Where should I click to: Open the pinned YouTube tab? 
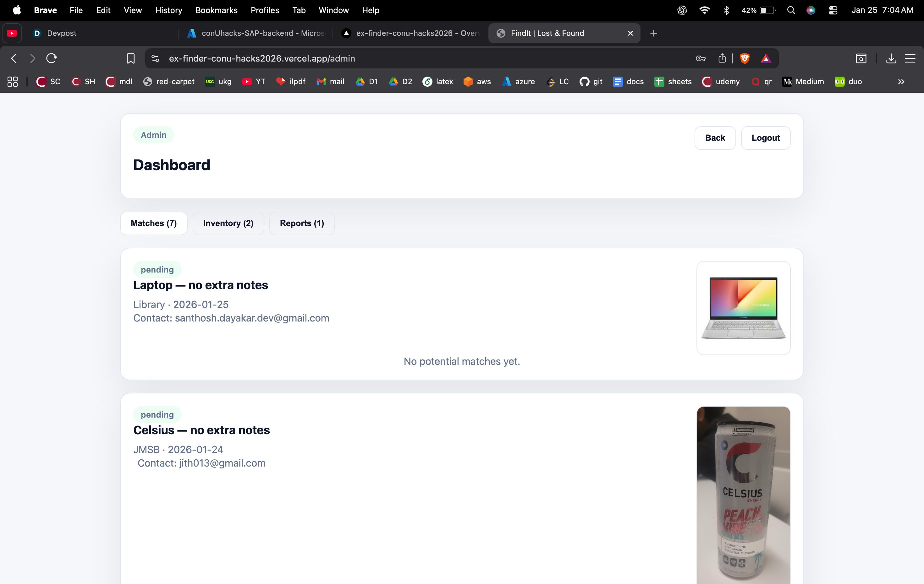[x=12, y=33]
